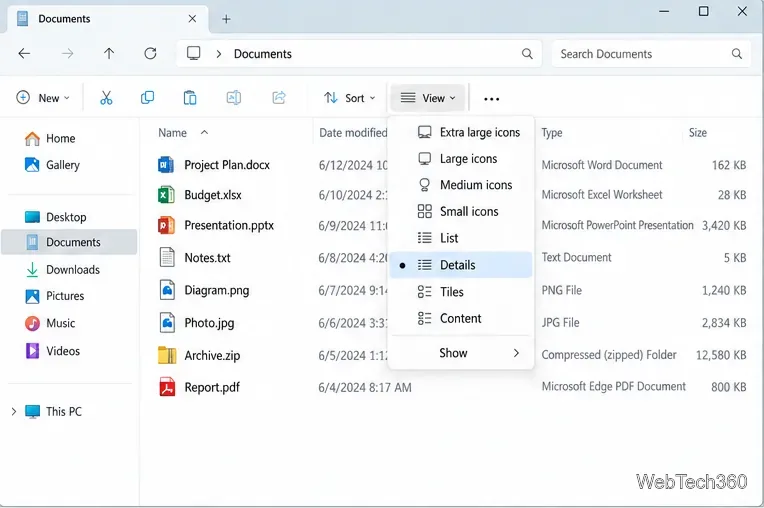Open Pictures in the sidebar
The height and width of the screenshot is (508, 764).
pos(55,296)
